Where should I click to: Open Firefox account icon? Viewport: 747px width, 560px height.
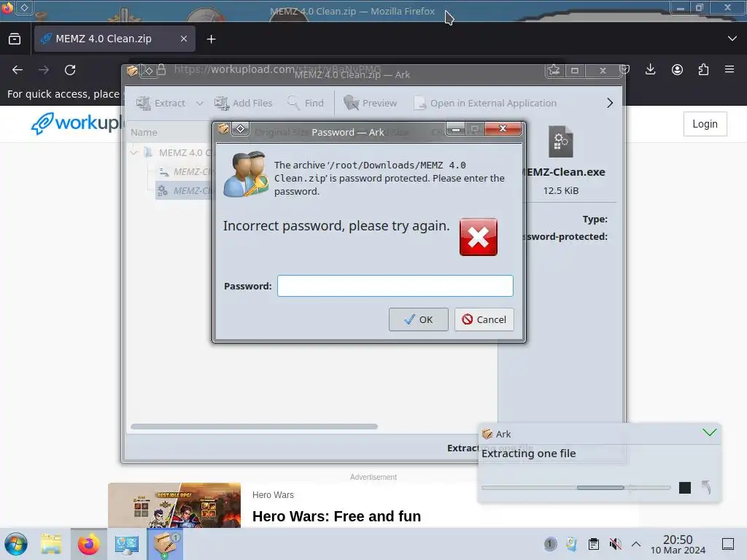click(x=677, y=69)
